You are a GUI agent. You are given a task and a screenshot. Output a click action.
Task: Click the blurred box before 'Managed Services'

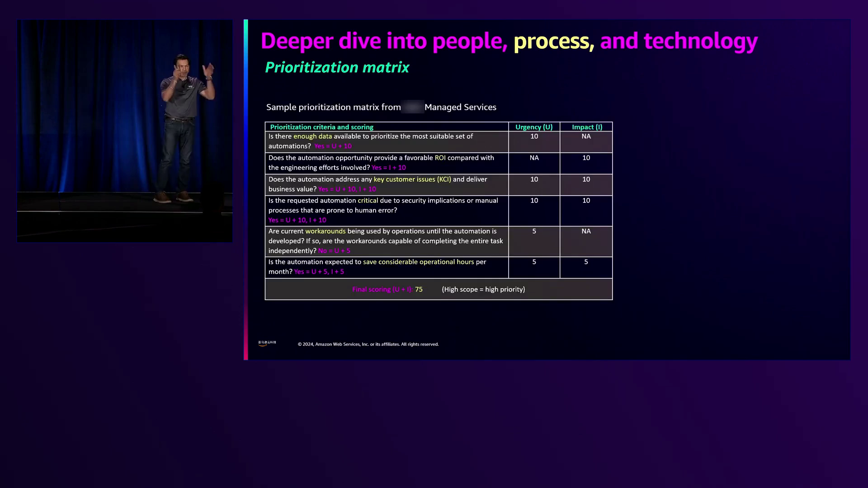[x=412, y=107]
